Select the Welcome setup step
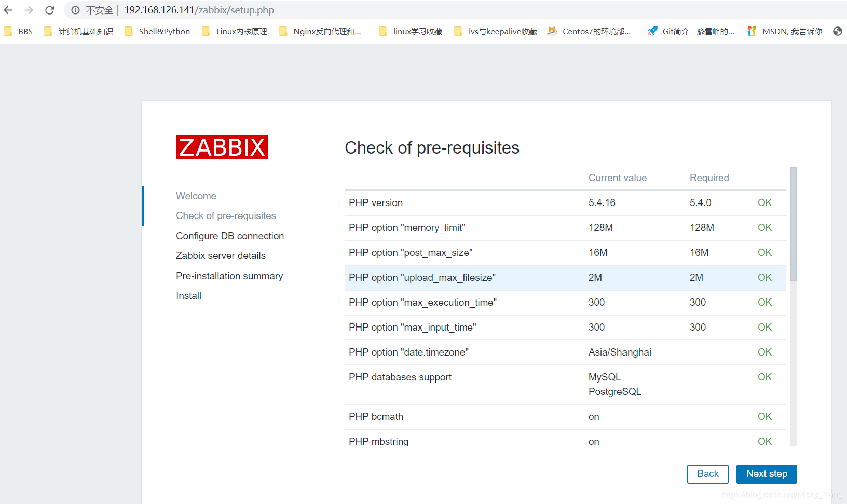The image size is (847, 504). [x=196, y=196]
